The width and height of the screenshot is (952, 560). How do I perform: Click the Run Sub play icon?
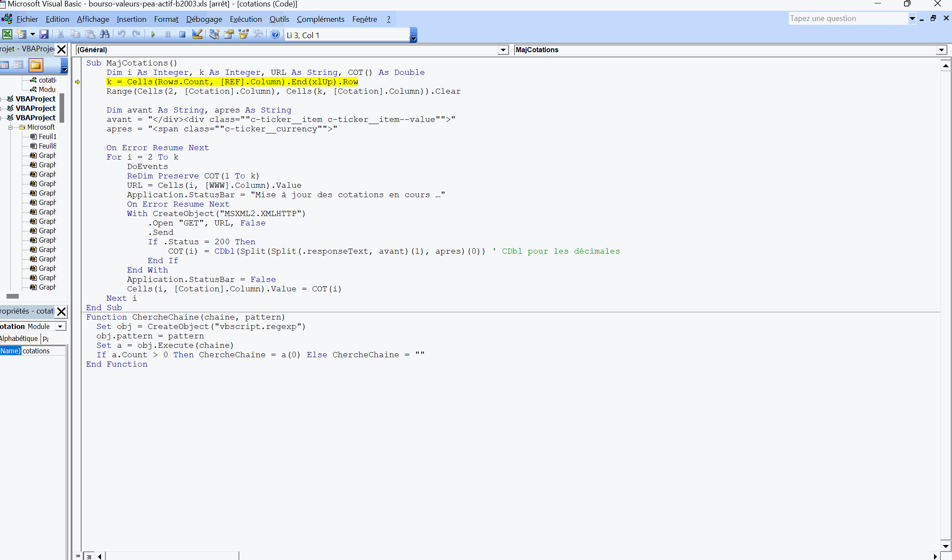[153, 35]
